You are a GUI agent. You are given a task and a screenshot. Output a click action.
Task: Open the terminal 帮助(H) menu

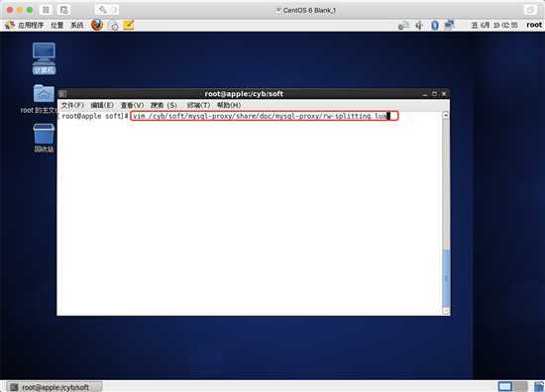click(229, 105)
